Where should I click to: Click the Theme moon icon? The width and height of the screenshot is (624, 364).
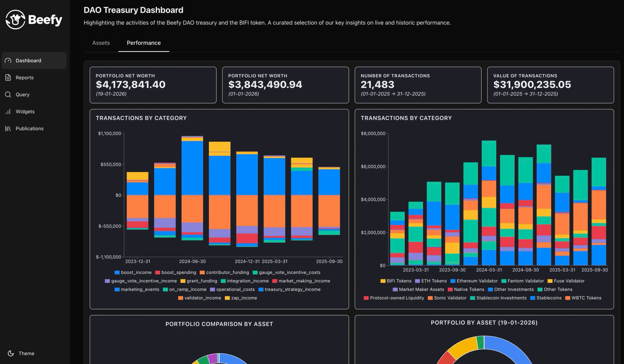(x=11, y=353)
